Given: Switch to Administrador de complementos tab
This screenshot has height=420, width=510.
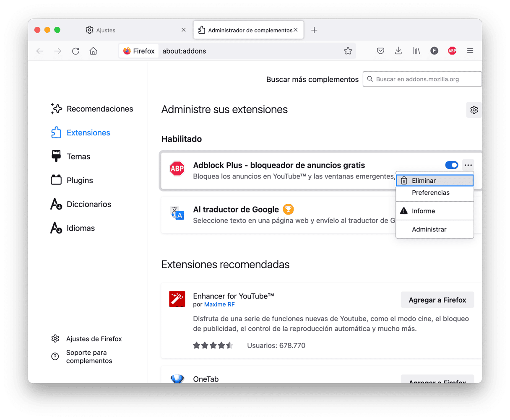Looking at the screenshot, I should coord(248,30).
